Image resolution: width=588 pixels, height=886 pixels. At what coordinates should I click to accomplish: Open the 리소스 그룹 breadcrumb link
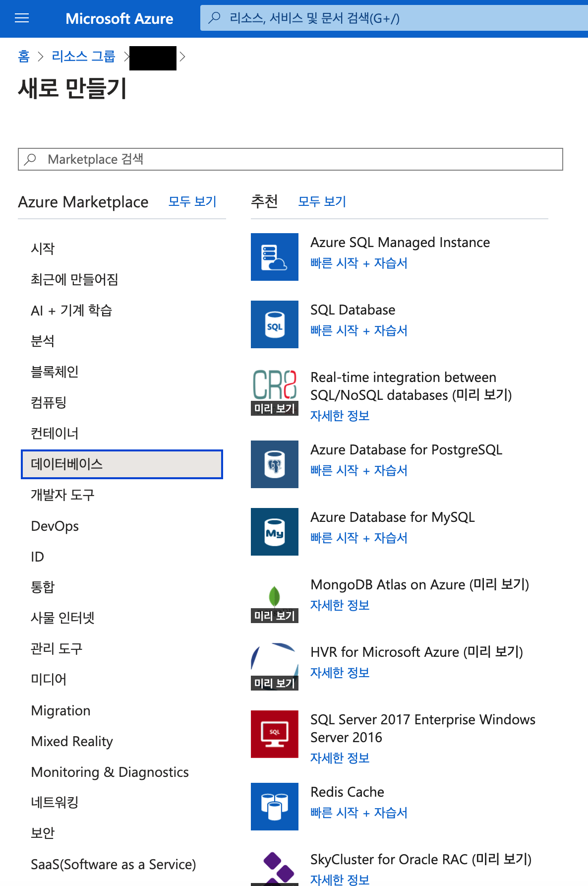tap(83, 57)
